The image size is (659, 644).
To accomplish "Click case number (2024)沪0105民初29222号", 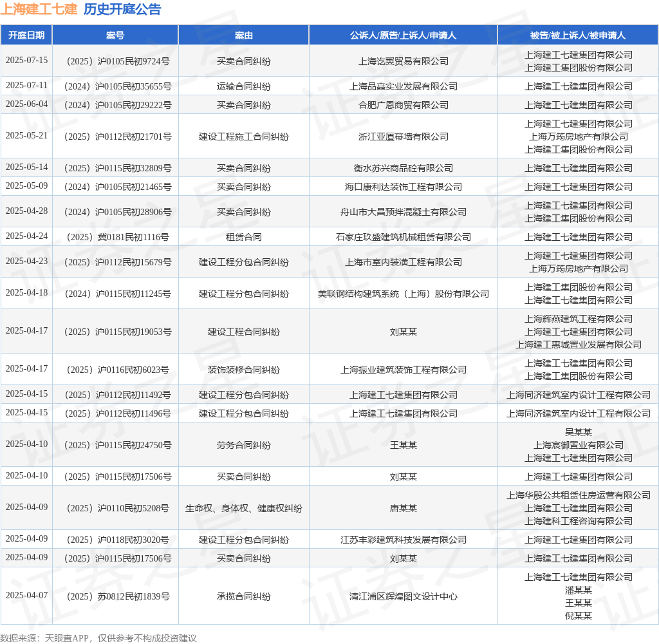I will [x=118, y=105].
